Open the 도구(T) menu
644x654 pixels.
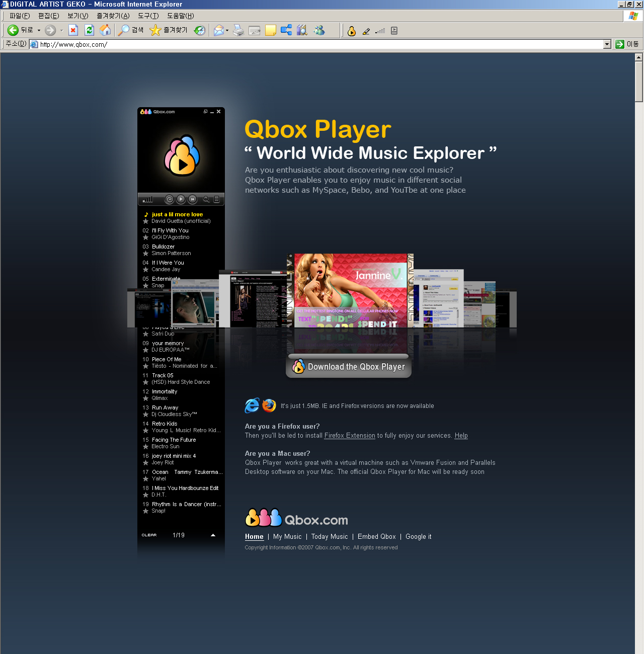[148, 16]
